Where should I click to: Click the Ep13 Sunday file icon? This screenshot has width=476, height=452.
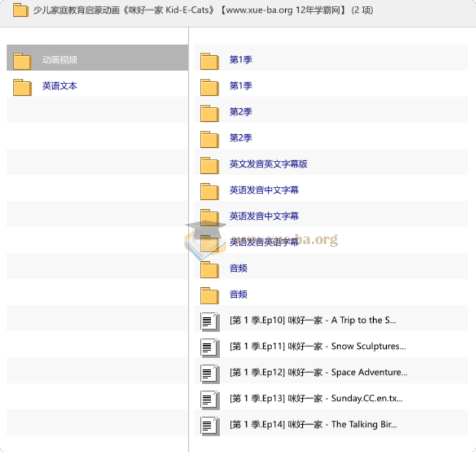pos(209,399)
